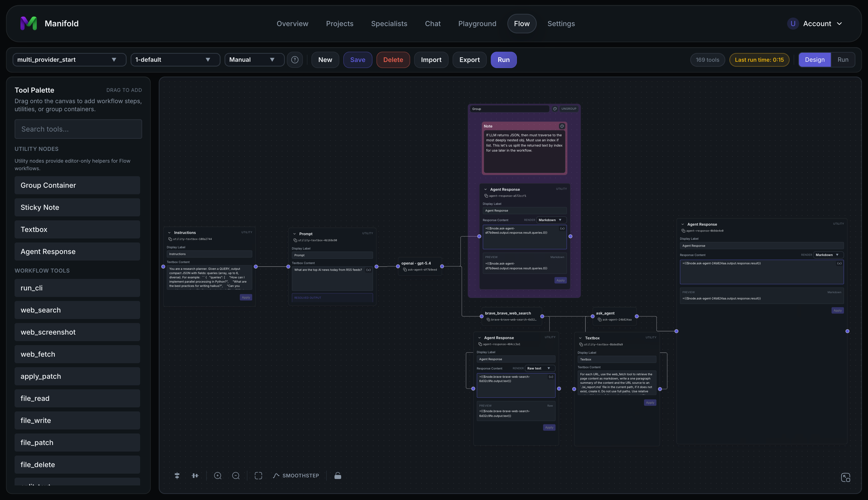Click the New workflow button
The image size is (868, 500).
click(325, 60)
